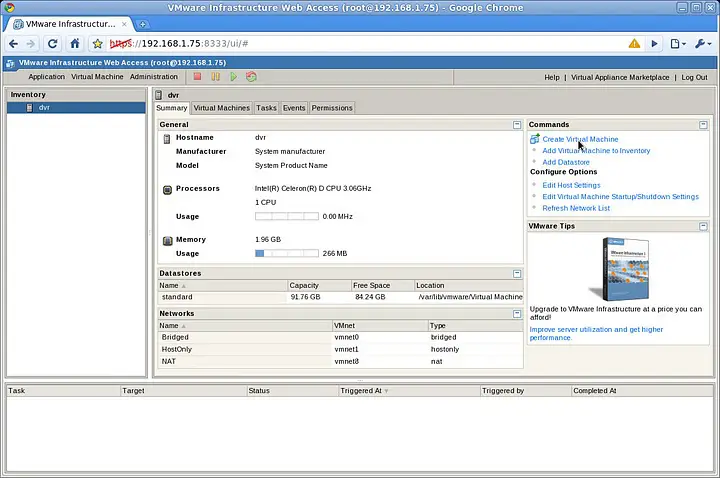This screenshot has height=478, width=720.
Task: Click the browser address bar
Action: tap(367, 44)
